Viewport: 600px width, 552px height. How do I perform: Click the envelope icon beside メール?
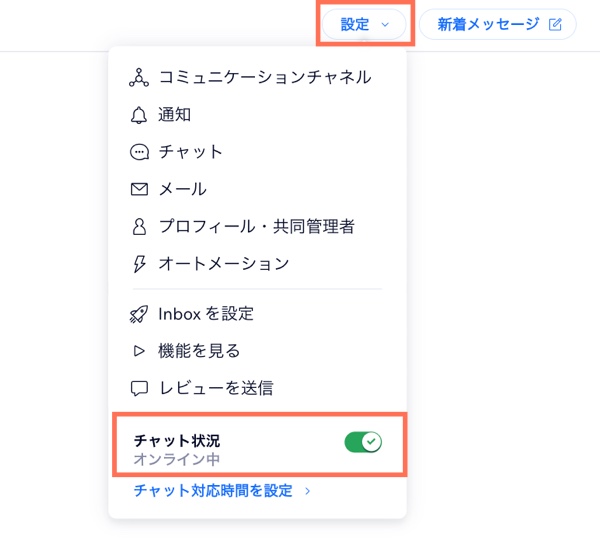point(139,189)
